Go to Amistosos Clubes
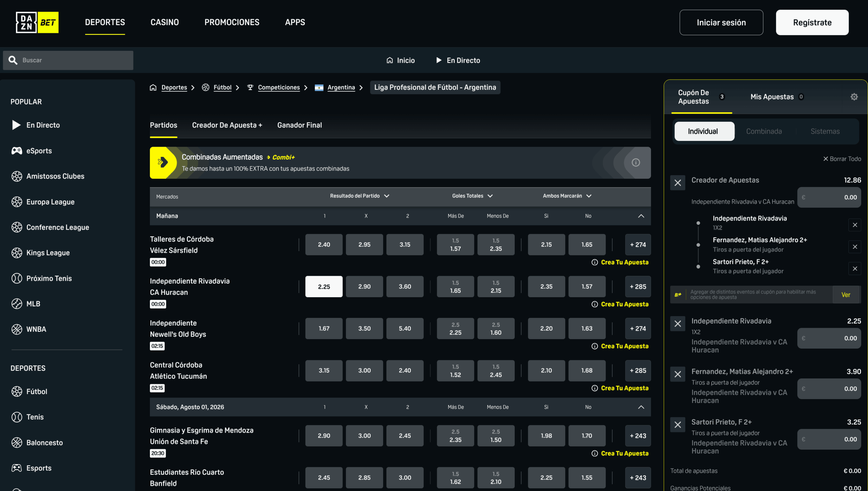The image size is (868, 491). click(48, 176)
